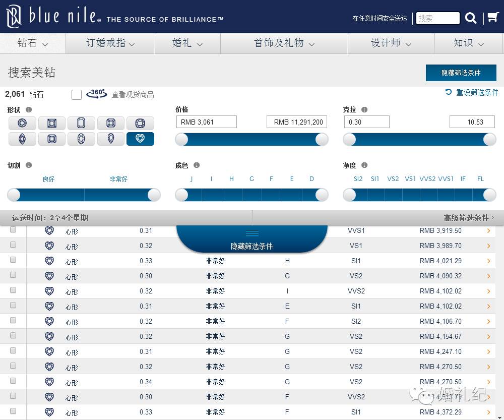Select the princess square diamond shape
Image resolution: width=504 pixels, height=420 pixels.
tap(51, 123)
